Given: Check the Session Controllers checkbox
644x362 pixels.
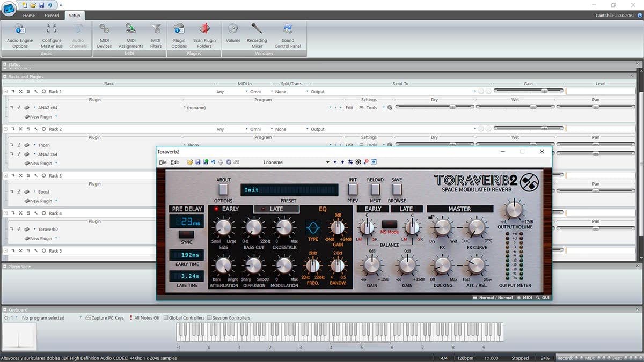Looking at the screenshot, I should [x=210, y=318].
